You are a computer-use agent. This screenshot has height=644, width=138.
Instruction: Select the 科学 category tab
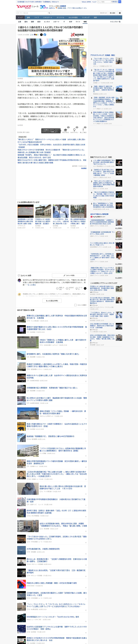(x=70, y=22)
